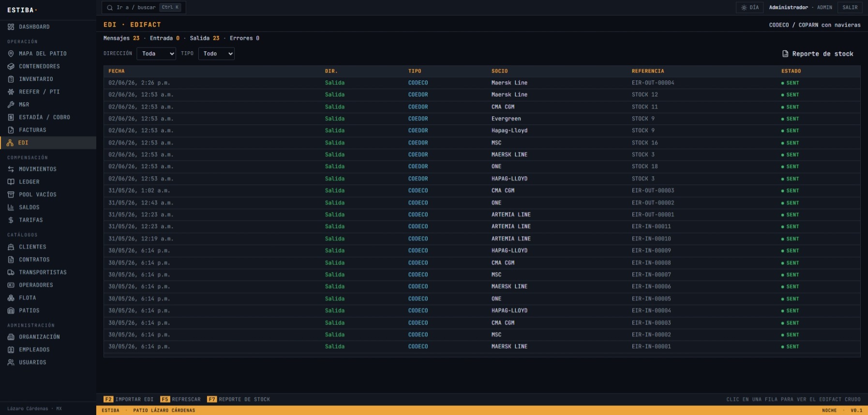Open row with reference EIR-IN-00011
The width and height of the screenshot is (868, 415).
(x=482, y=227)
